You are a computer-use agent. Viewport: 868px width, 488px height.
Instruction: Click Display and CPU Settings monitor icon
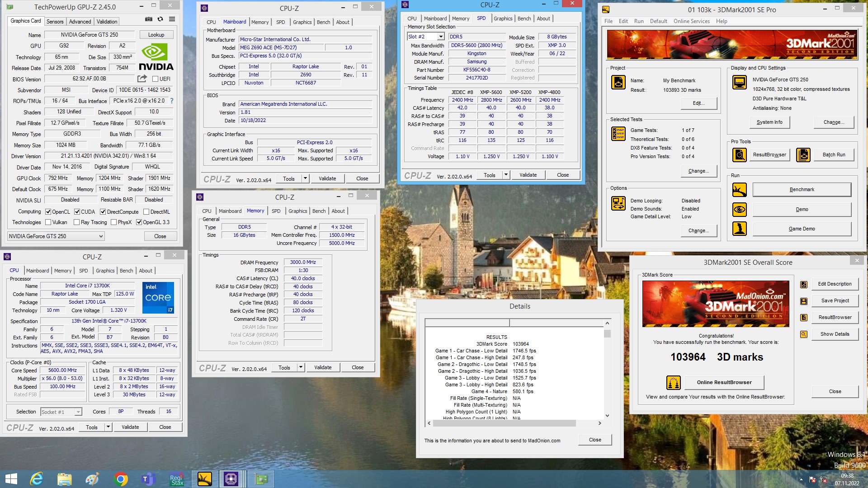click(x=740, y=82)
